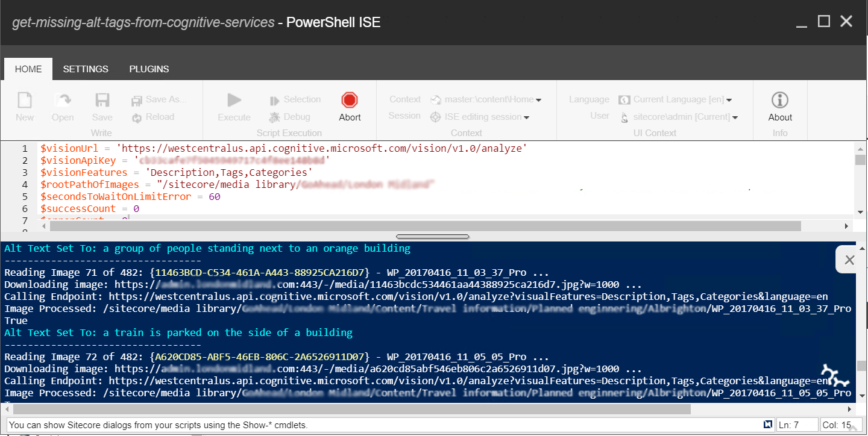The width and height of the screenshot is (868, 436).
Task: Open the Current Language [en] dropdown
Action: tap(675, 99)
